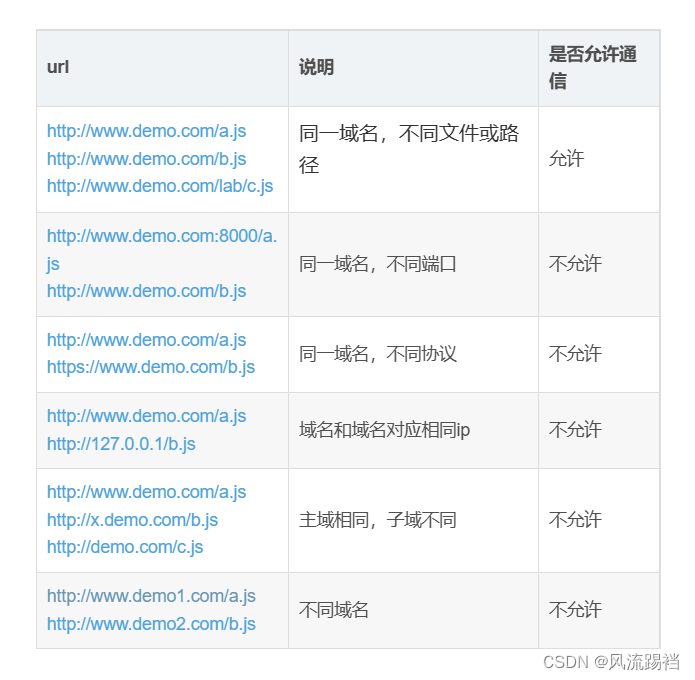The image size is (695, 680).
Task: Select '不允许' in the 不同域名 row
Action: point(575,610)
